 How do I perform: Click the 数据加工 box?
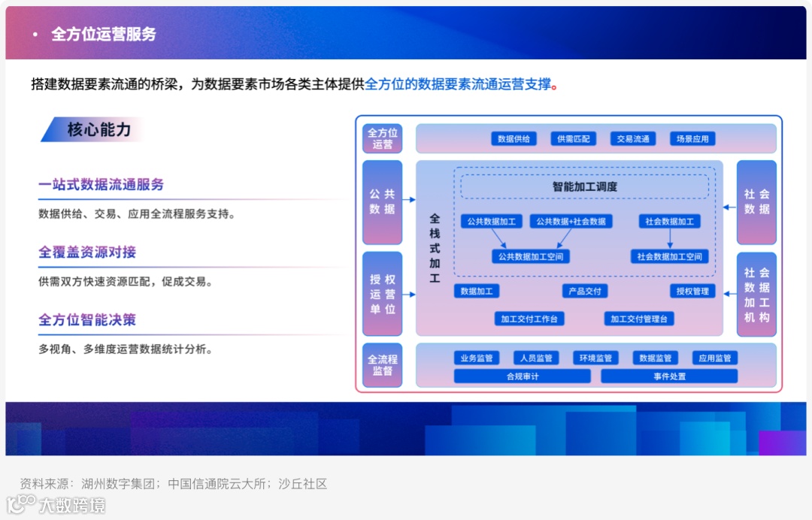click(477, 292)
